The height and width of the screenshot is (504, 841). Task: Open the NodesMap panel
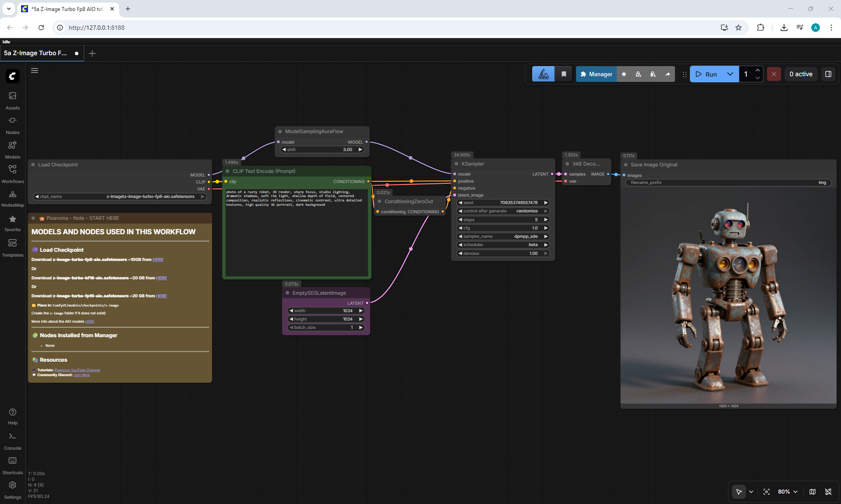[x=12, y=198]
